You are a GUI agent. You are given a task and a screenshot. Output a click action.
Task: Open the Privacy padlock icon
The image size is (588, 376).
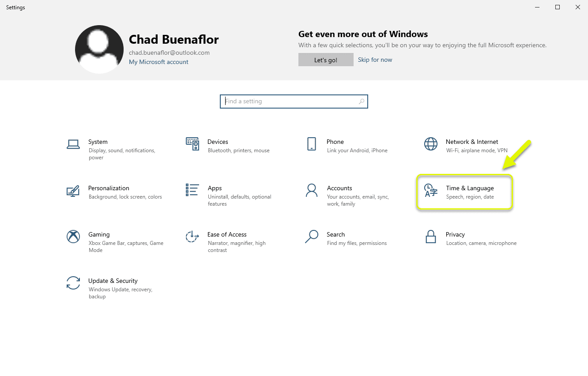[x=431, y=237]
